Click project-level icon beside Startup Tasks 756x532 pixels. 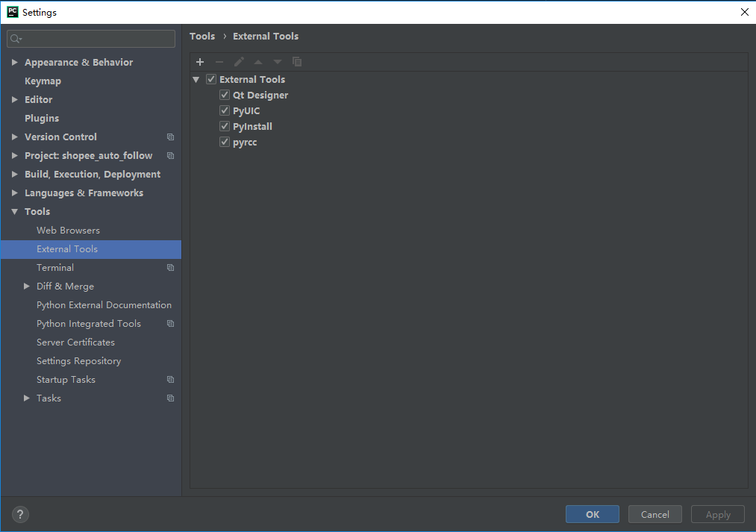pos(170,380)
